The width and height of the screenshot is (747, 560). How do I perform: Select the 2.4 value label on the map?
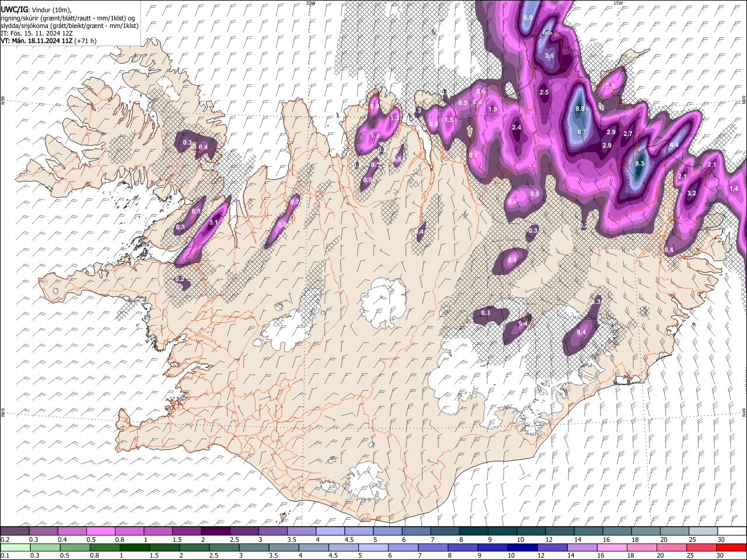pos(516,128)
